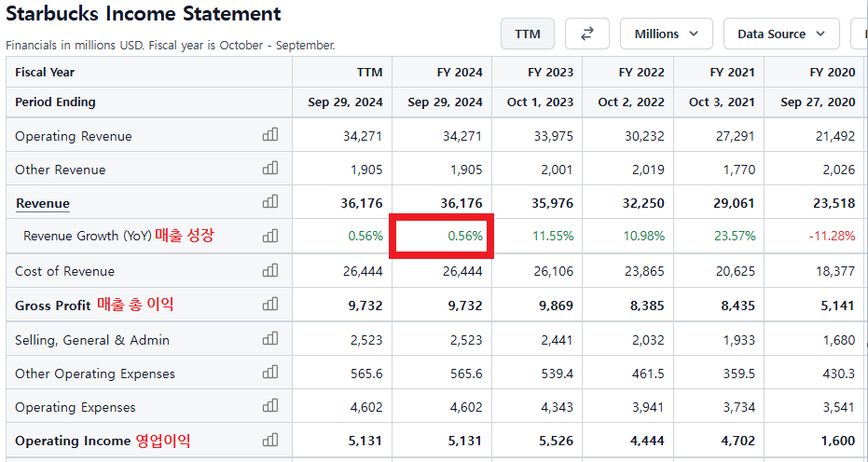Image resolution: width=868 pixels, height=462 pixels.
Task: Click the Gross Profit row label
Action: click(x=53, y=306)
